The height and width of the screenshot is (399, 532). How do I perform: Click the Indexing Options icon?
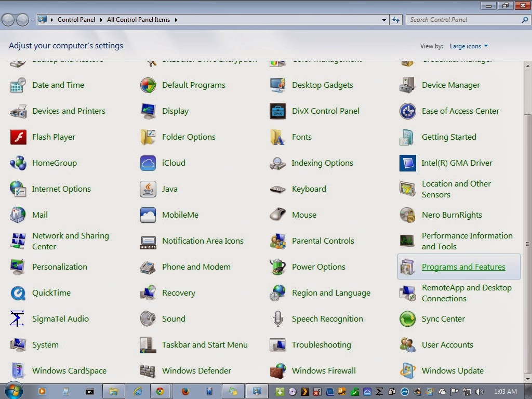click(278, 163)
